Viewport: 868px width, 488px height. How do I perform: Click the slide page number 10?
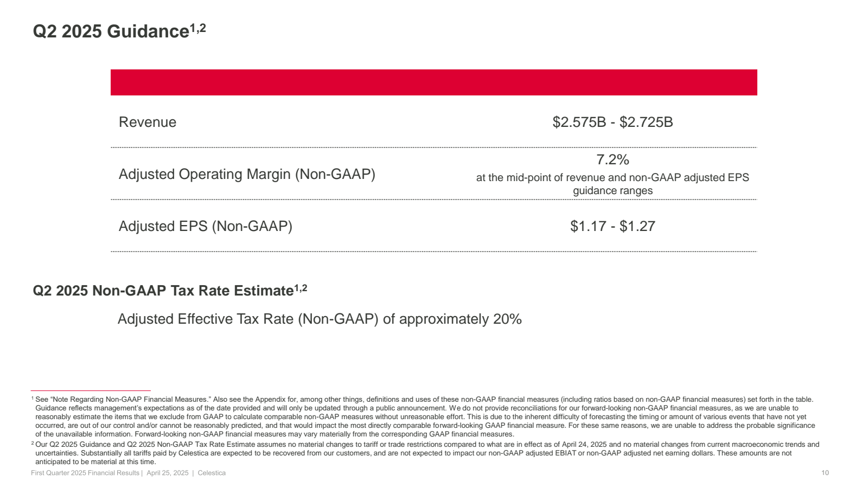825,473
